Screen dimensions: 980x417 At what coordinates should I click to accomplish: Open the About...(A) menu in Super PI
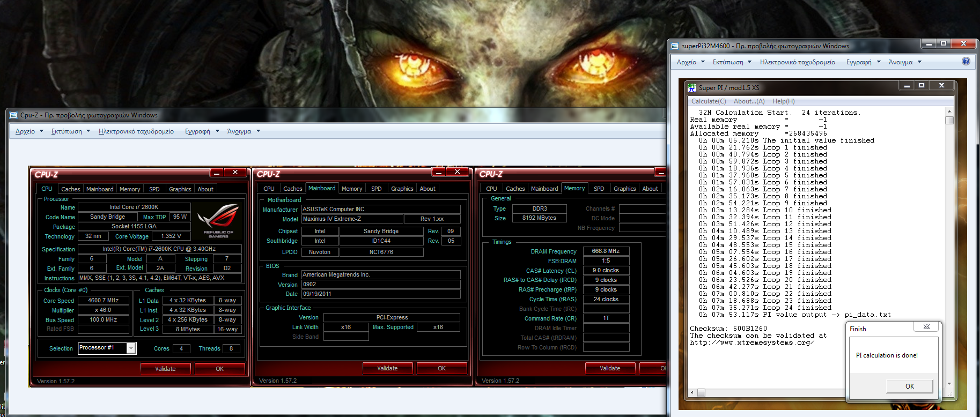pos(749,101)
